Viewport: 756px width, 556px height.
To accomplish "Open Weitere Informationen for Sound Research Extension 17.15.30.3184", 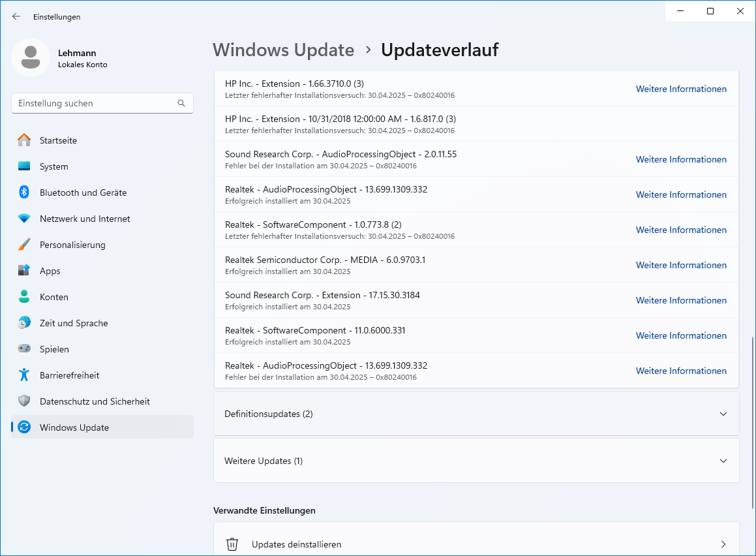I will pyautogui.click(x=681, y=300).
